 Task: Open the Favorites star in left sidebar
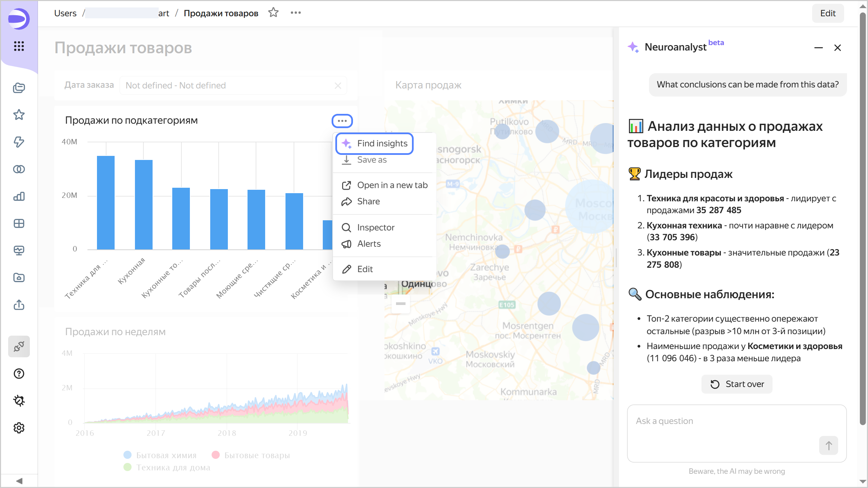tap(19, 115)
